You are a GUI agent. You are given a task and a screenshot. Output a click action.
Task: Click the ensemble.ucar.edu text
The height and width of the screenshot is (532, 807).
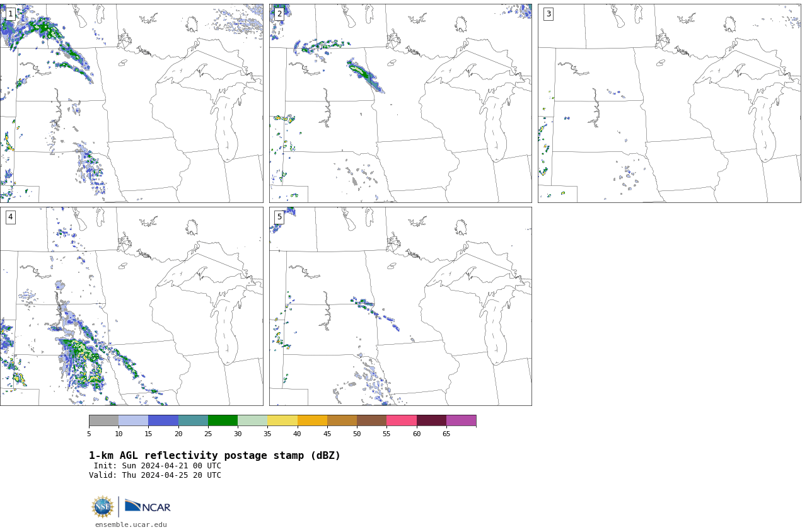[131, 524]
